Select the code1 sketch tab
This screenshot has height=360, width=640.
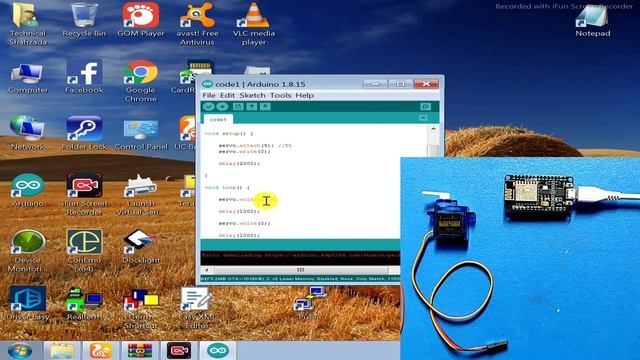(218, 120)
